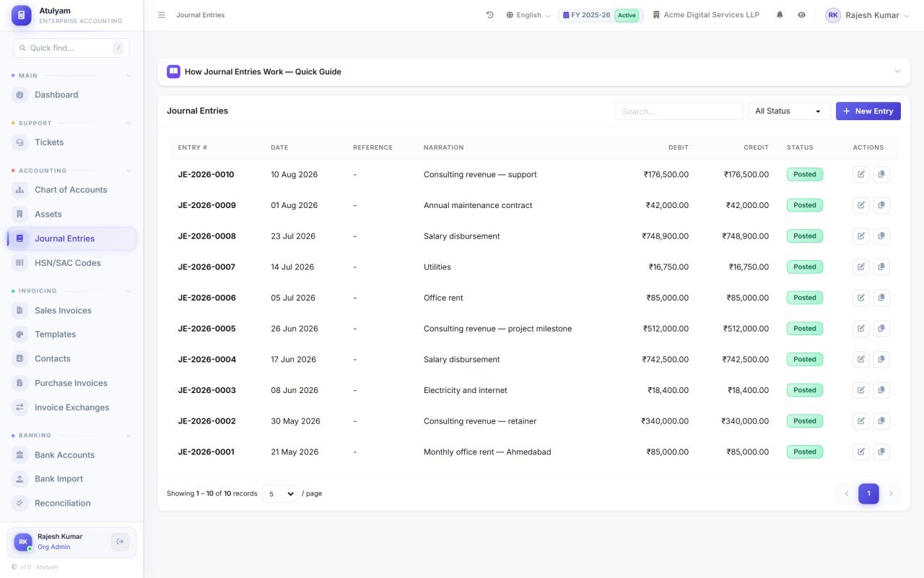
Task: Open Dashboard from the sidebar
Action: pyautogui.click(x=71, y=95)
